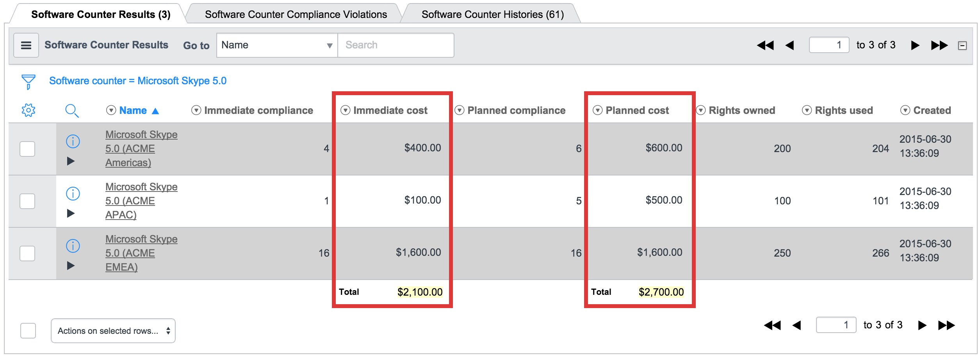Click the $2,100.00 immediate cost total
980x358 pixels.
click(x=420, y=292)
